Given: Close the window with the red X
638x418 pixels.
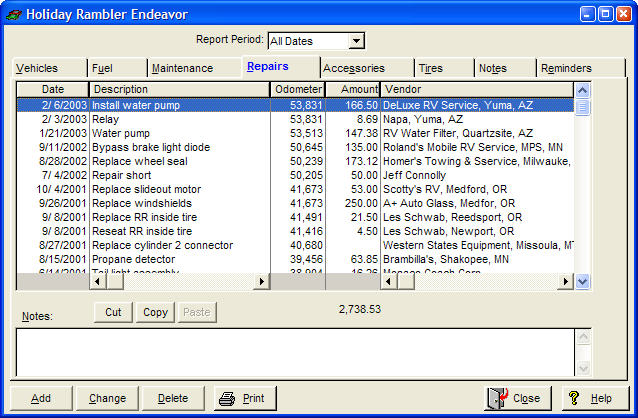Looking at the screenshot, I should (624, 14).
